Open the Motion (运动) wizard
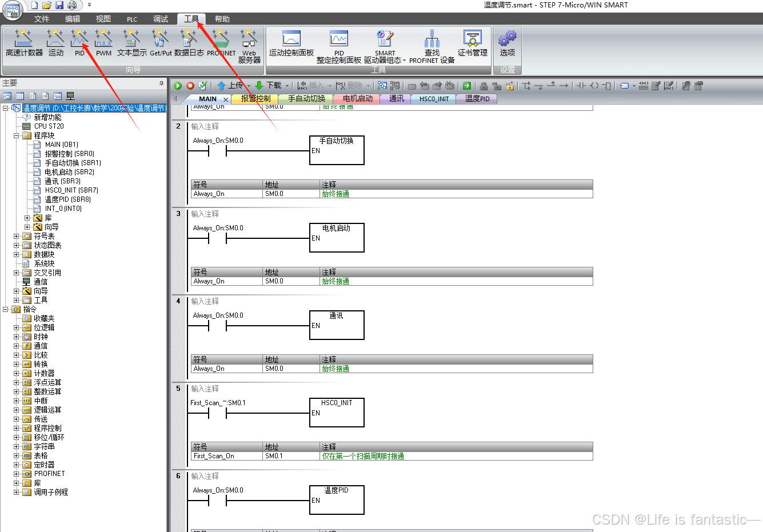 pyautogui.click(x=56, y=43)
